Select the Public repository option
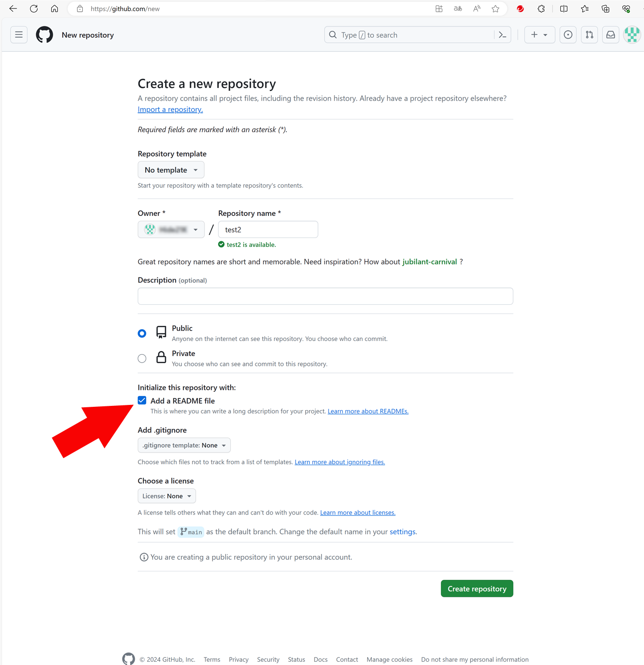Screen dimensions: 644x665 pyautogui.click(x=142, y=333)
